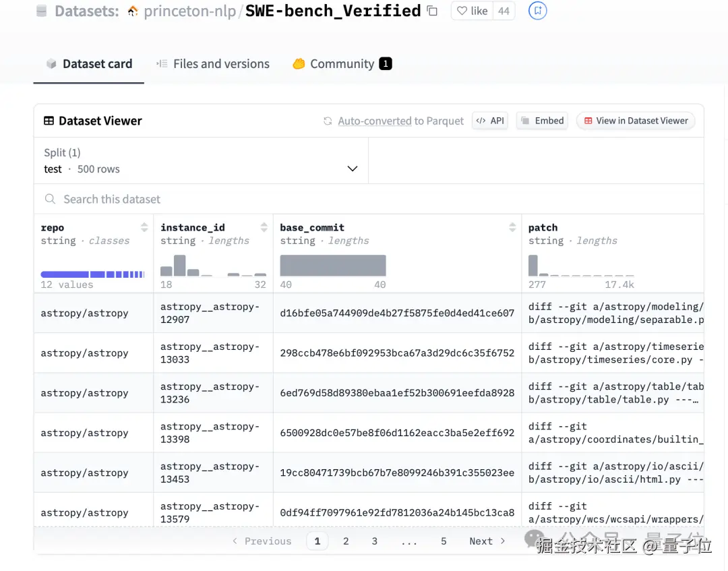
Task: Click the Next page link
Action: [x=487, y=541]
